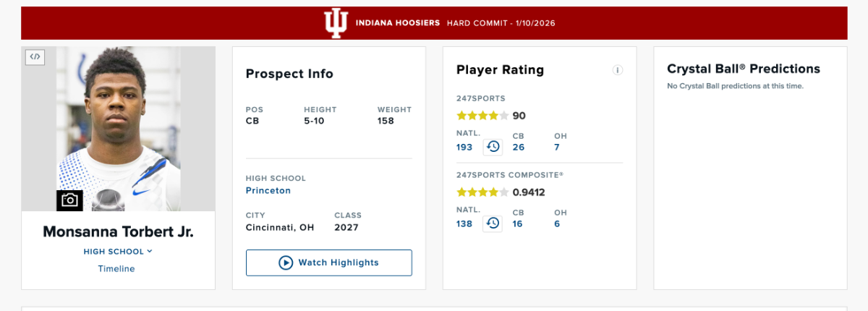868x311 pixels.
Task: Click the play icon in Watch Highlights
Action: 286,263
